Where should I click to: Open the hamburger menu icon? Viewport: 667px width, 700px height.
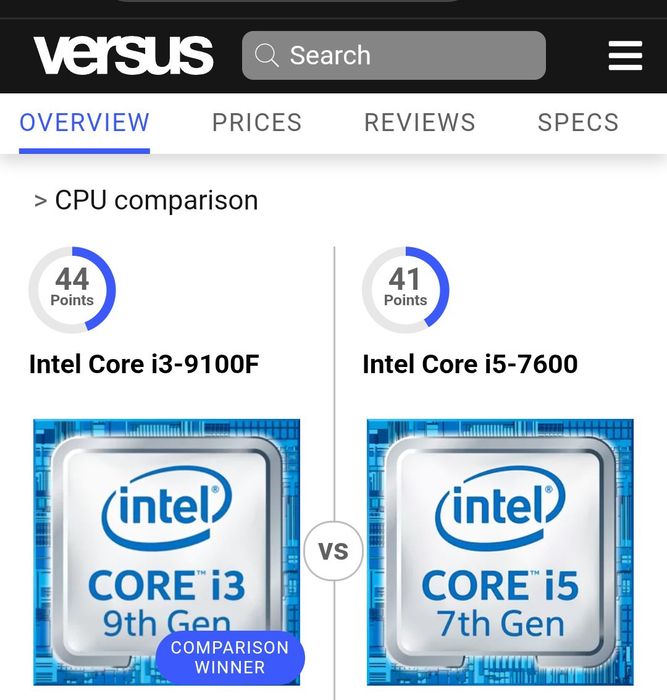625,56
